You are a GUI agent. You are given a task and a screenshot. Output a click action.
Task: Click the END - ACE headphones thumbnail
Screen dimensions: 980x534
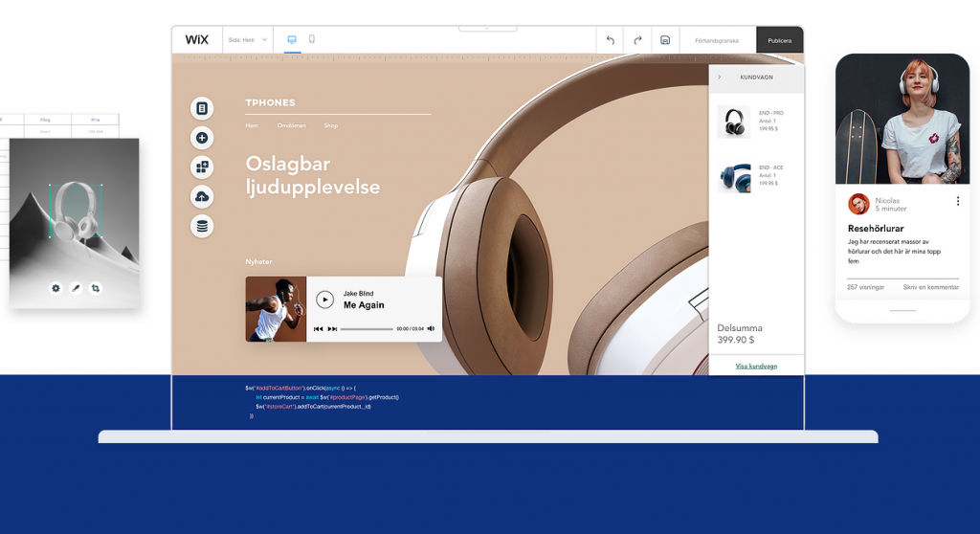point(734,176)
